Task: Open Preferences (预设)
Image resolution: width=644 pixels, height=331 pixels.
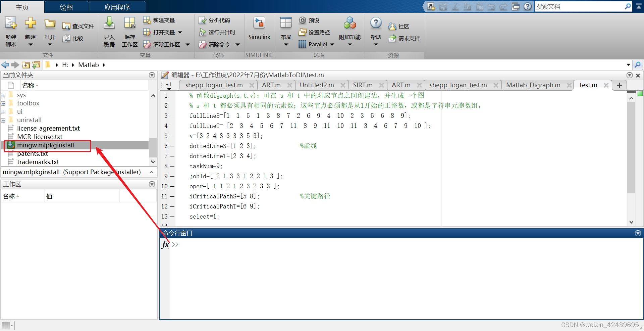Action: point(309,20)
